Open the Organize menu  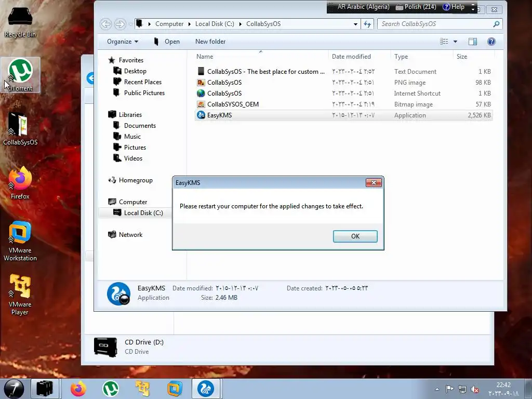(x=123, y=42)
